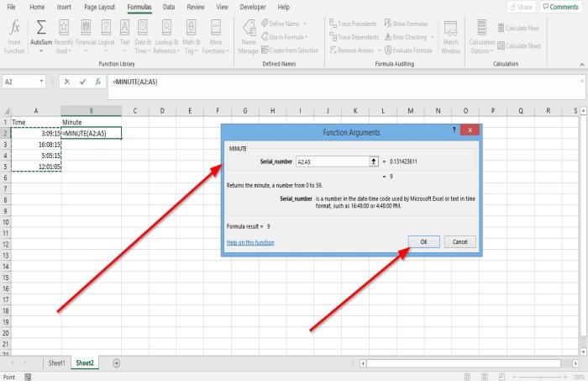This screenshot has width=588, height=381.
Task: Collapse dialog via Serial_number range selector
Action: pos(374,161)
